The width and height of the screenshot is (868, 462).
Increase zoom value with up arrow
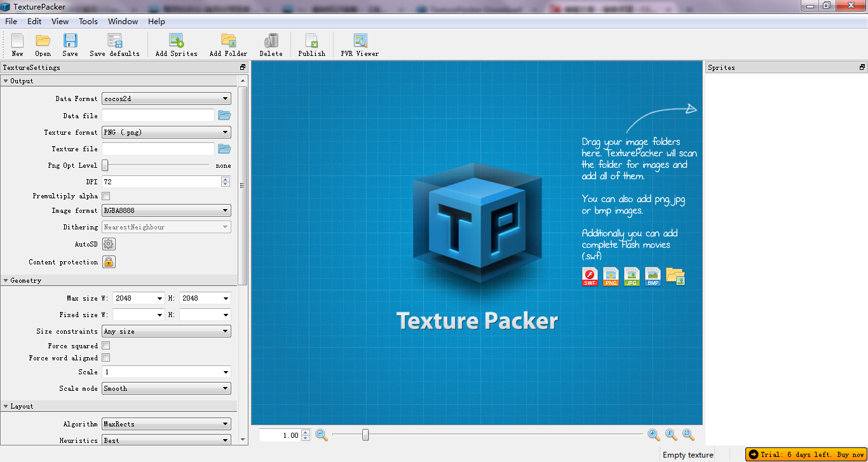(306, 432)
